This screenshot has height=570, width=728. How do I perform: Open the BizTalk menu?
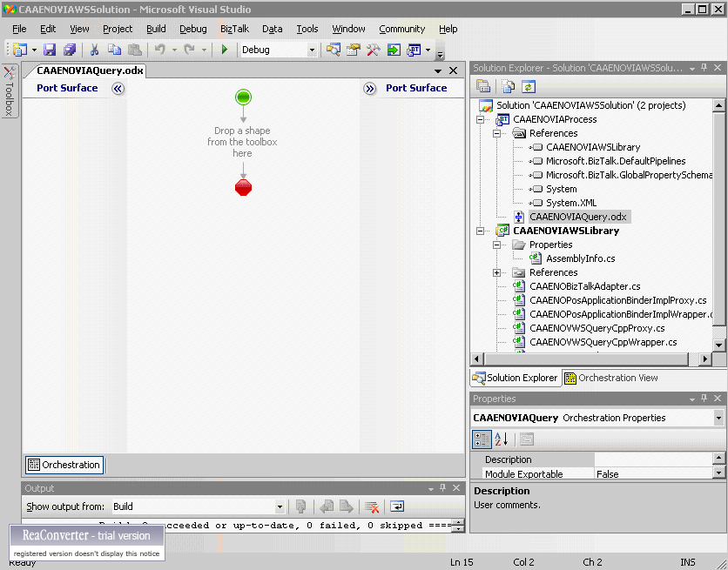pyautogui.click(x=234, y=29)
